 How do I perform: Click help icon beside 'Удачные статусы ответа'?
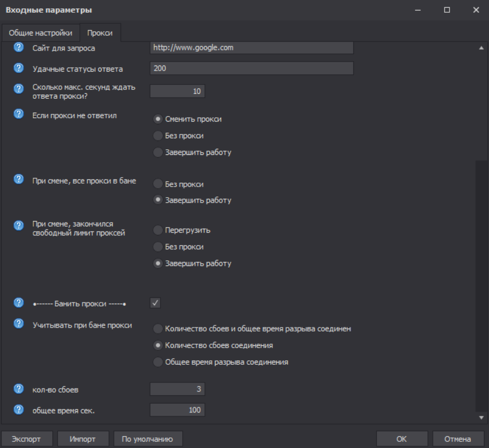(18, 69)
